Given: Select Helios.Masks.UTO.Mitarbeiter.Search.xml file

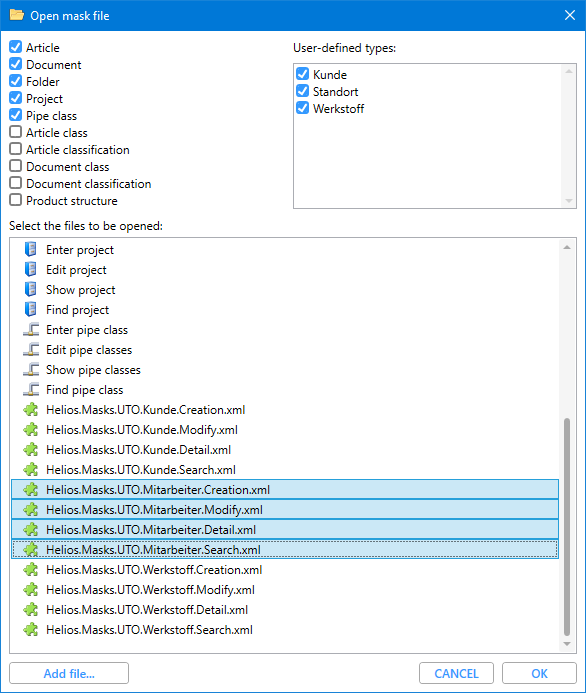Looking at the screenshot, I should coord(285,550).
